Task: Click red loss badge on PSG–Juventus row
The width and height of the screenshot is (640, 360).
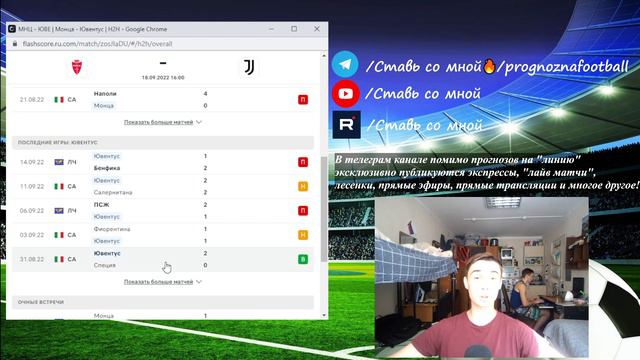Action: pos(303,211)
